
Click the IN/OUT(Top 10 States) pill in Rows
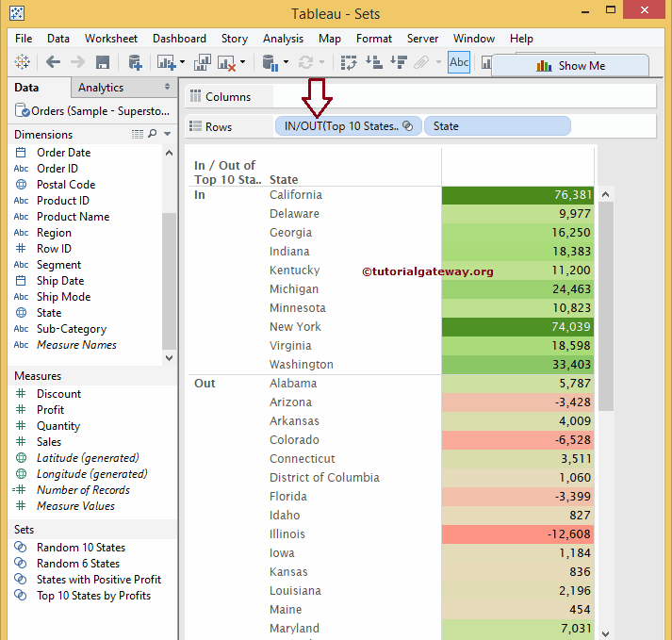pyautogui.click(x=341, y=126)
